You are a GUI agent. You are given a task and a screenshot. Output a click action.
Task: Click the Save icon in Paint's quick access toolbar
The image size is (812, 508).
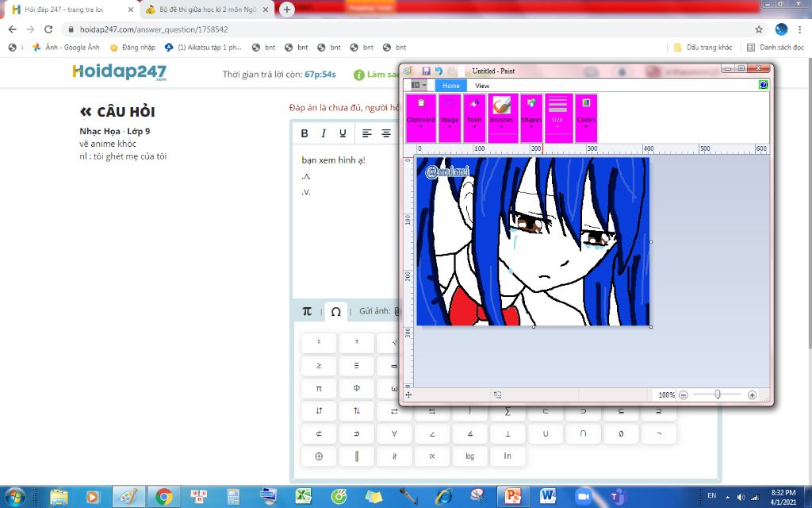tap(426, 71)
